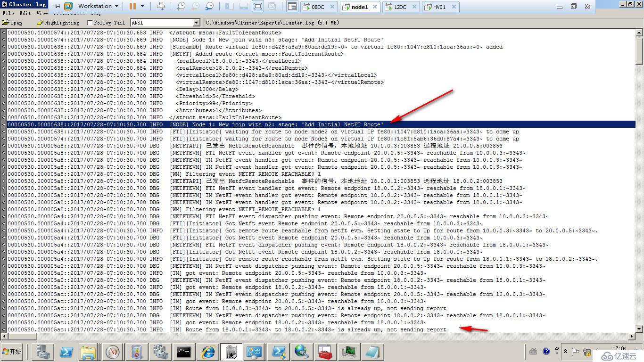Click the horizontal scrollbar left arrow
The image size is (644, 362).
coord(4,336)
